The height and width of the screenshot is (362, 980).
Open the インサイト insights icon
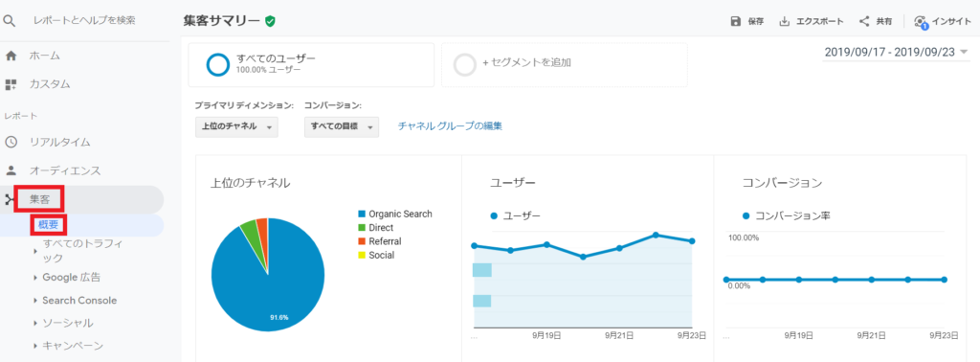click(921, 22)
